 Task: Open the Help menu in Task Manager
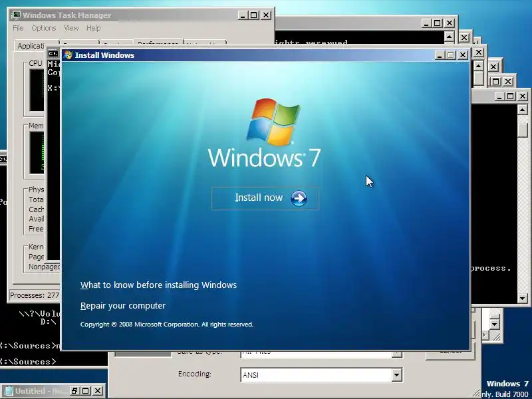click(x=93, y=28)
